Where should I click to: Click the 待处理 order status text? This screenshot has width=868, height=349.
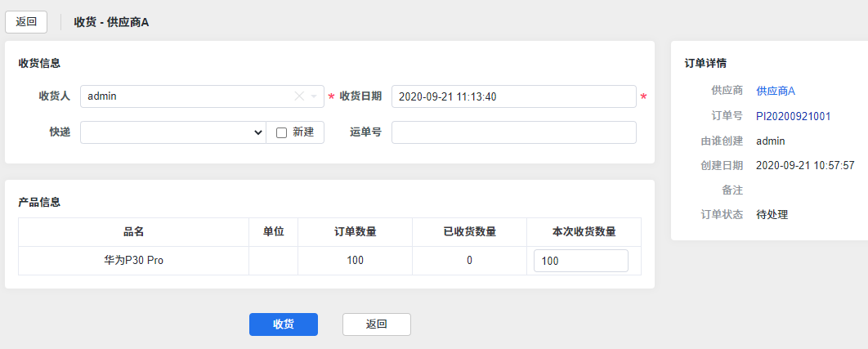pos(772,215)
